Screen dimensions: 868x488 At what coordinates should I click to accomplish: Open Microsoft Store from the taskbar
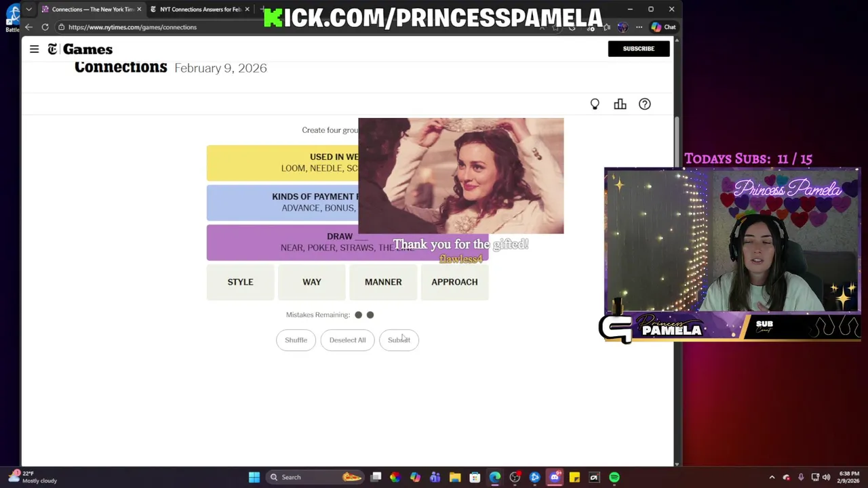(x=475, y=477)
